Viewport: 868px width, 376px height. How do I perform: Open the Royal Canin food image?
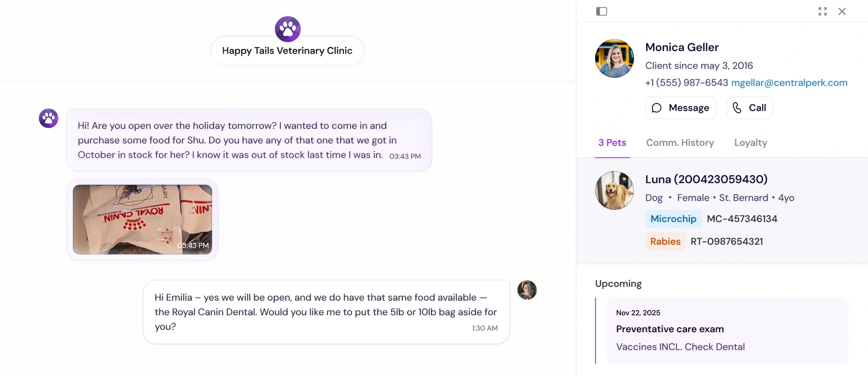pyautogui.click(x=142, y=219)
